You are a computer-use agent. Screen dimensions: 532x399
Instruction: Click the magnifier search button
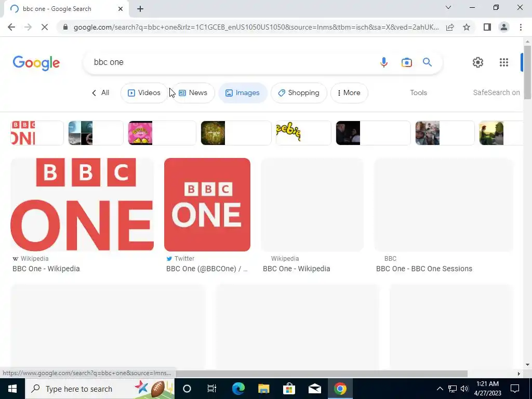pyautogui.click(x=427, y=62)
